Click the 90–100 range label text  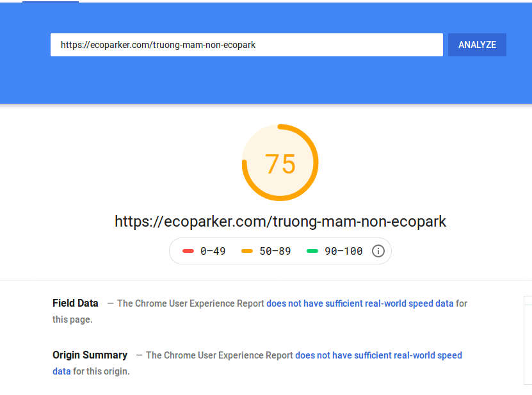click(344, 251)
